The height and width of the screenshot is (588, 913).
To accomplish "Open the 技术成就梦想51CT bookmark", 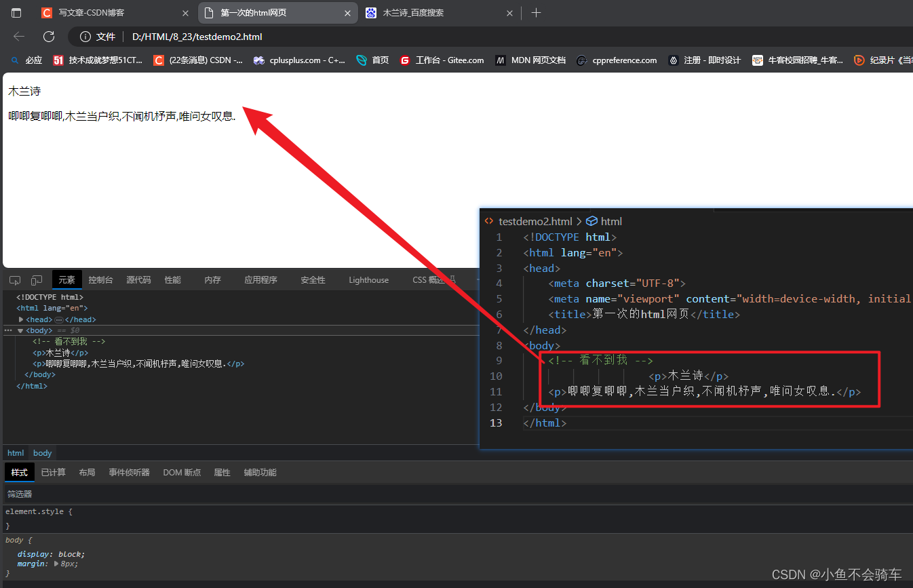I will tap(98, 60).
